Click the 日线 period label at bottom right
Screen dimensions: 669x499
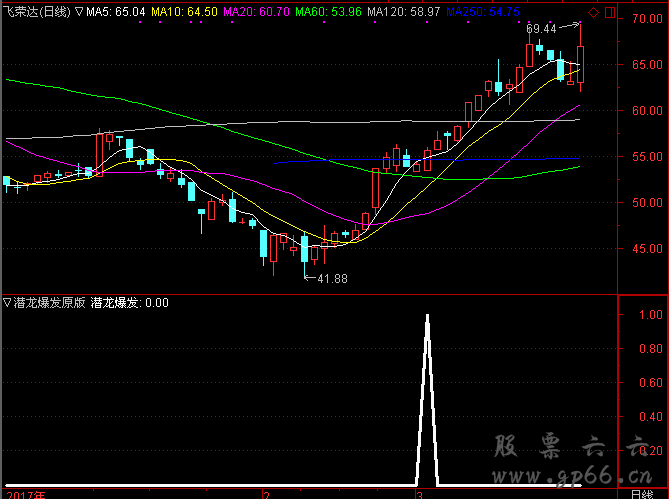642,495
